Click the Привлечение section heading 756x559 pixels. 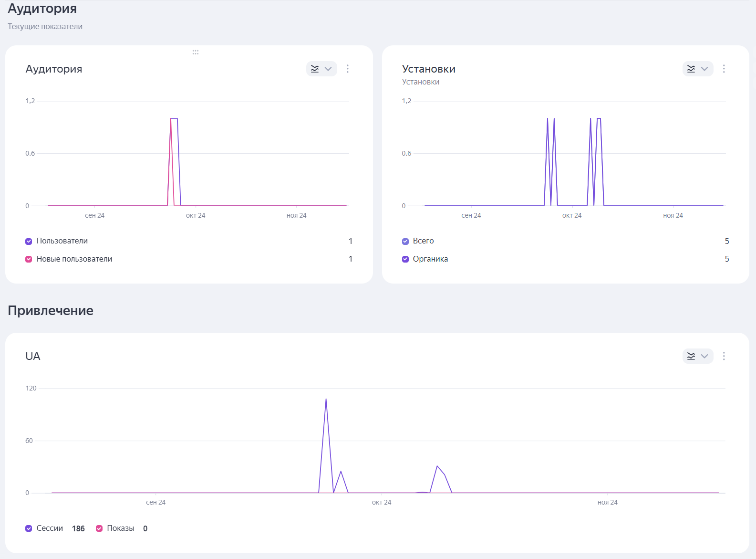(x=51, y=311)
